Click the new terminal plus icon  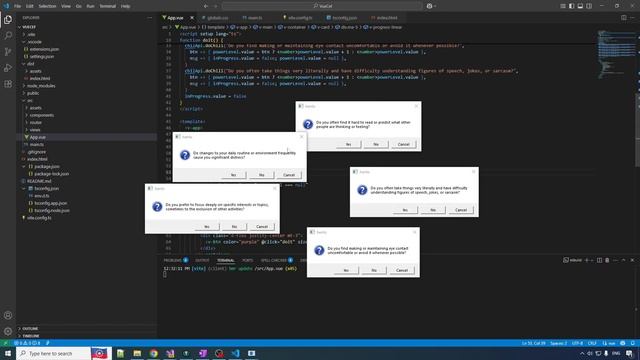point(587,260)
